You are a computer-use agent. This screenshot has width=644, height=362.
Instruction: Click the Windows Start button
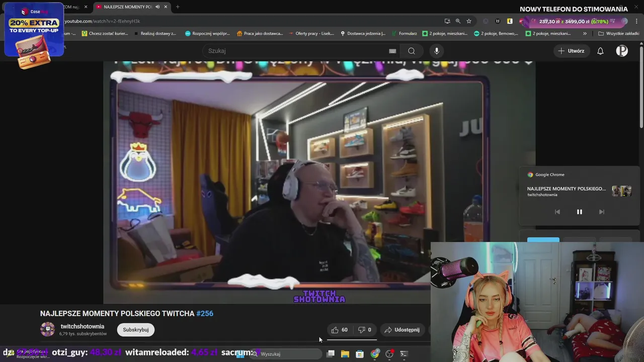pos(240,354)
